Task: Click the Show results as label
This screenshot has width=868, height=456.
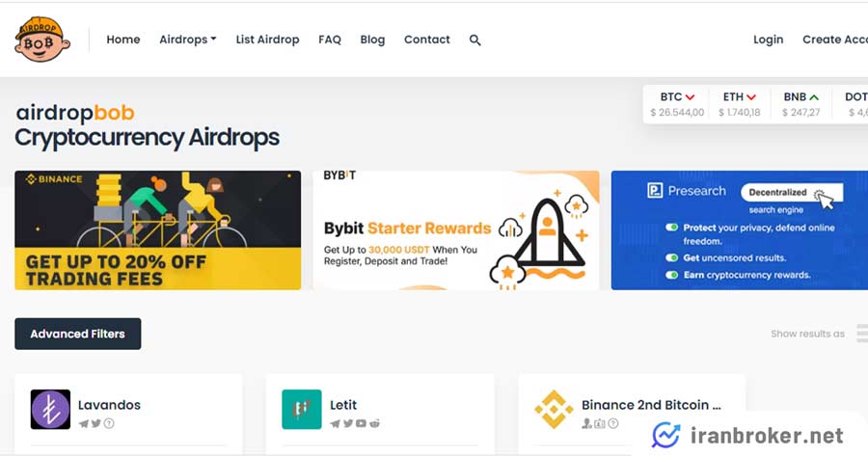Action: [807, 334]
